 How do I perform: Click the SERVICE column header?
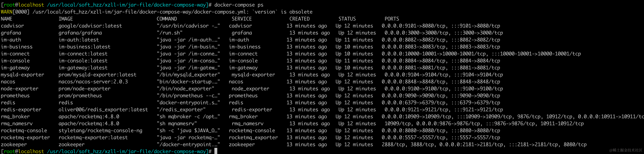click(x=242, y=19)
